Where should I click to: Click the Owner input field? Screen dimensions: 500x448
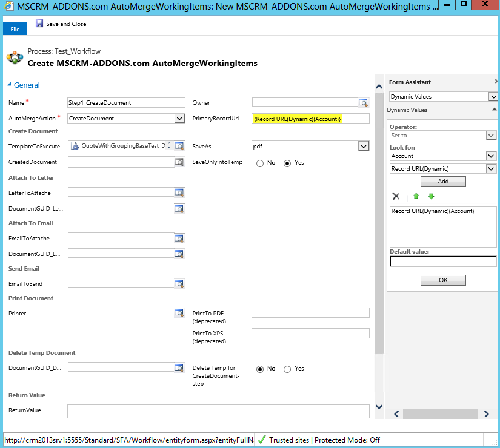coord(305,102)
